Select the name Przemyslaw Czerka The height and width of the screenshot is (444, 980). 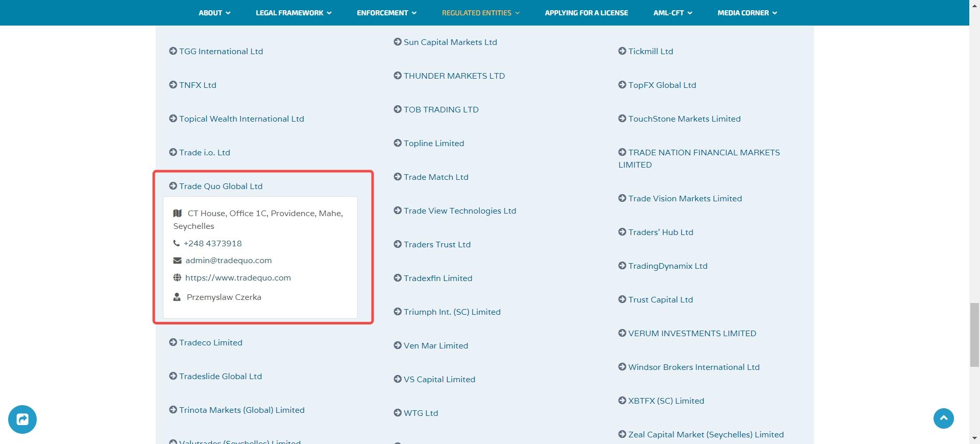pos(224,297)
